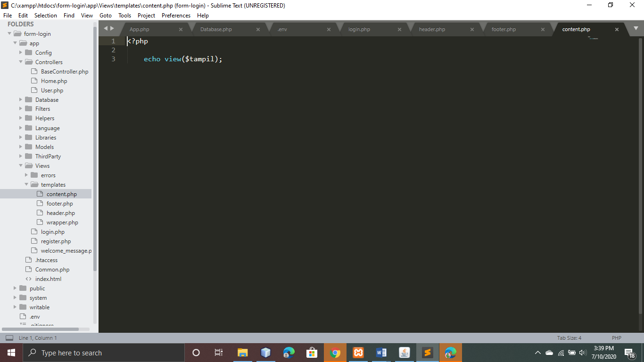This screenshot has height=362, width=644.
Task: Open the Project menu
Action: 147,15
